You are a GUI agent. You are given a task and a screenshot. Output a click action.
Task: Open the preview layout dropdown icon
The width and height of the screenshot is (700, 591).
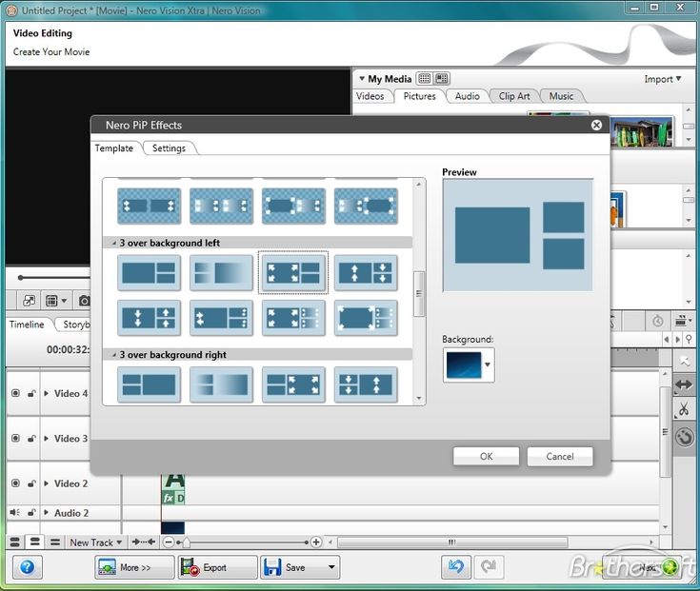(x=56, y=301)
